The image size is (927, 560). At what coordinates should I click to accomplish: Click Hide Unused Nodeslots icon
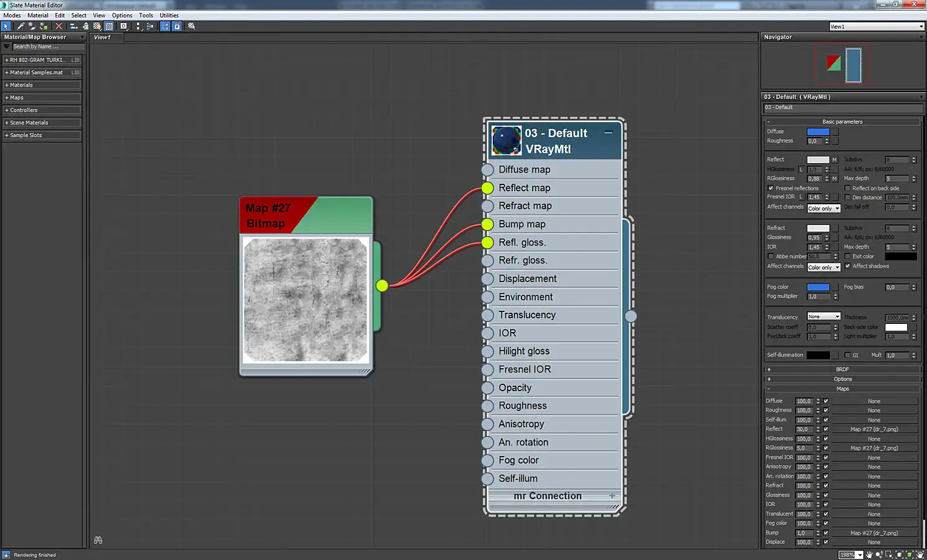[85, 26]
